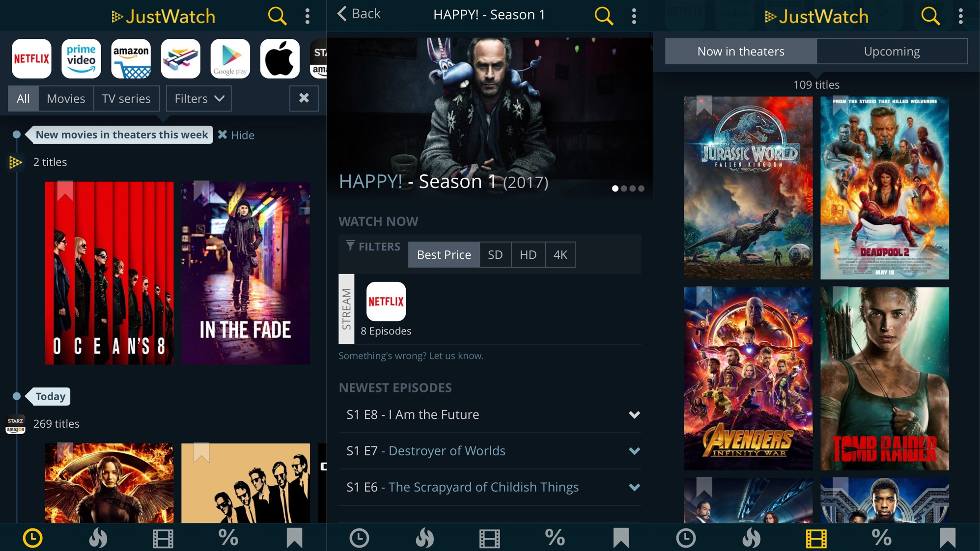Open the Tomb Raider movie poster
980x551 pixels.
pyautogui.click(x=884, y=379)
